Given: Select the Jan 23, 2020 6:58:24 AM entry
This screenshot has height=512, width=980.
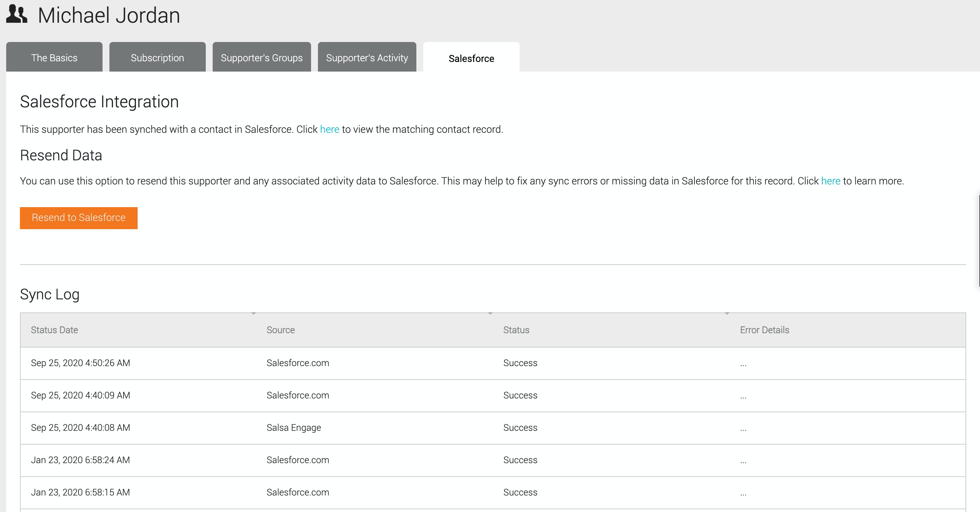Looking at the screenshot, I should pos(493,460).
